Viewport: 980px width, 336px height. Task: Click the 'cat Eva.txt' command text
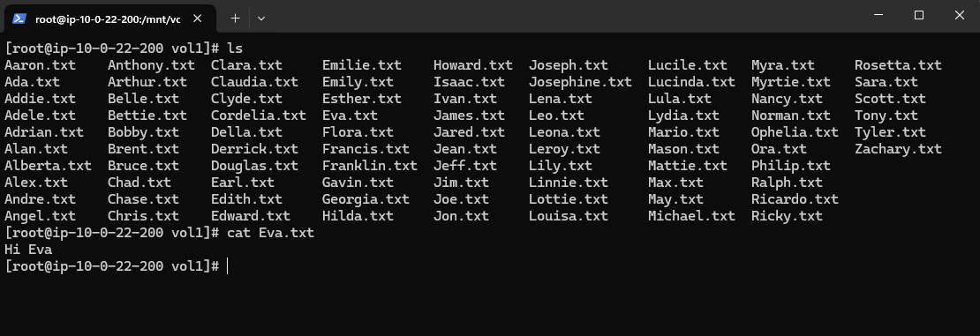point(270,233)
